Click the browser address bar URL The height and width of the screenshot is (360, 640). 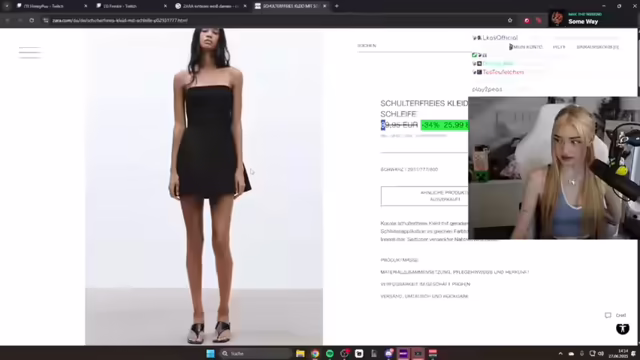(x=120, y=20)
